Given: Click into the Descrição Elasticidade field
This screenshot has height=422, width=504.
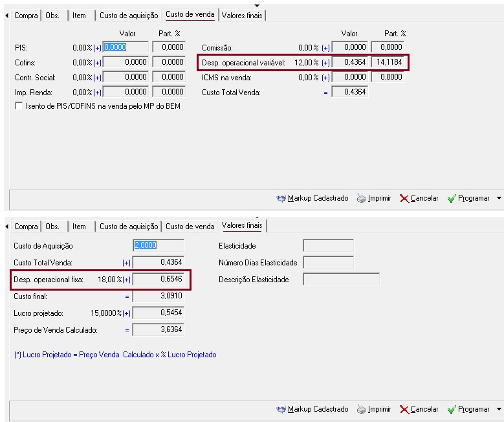Looking at the screenshot, I should (x=341, y=280).
